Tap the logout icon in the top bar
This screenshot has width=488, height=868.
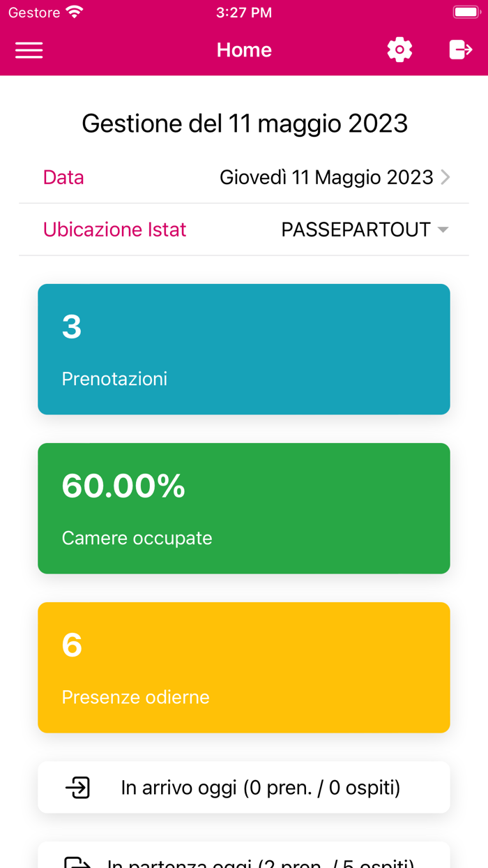tap(461, 50)
